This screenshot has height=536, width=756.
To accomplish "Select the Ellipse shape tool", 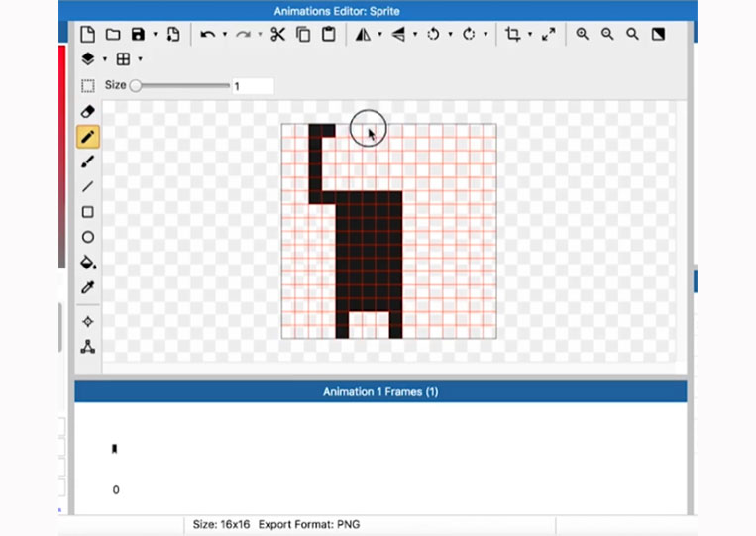I will click(x=88, y=237).
